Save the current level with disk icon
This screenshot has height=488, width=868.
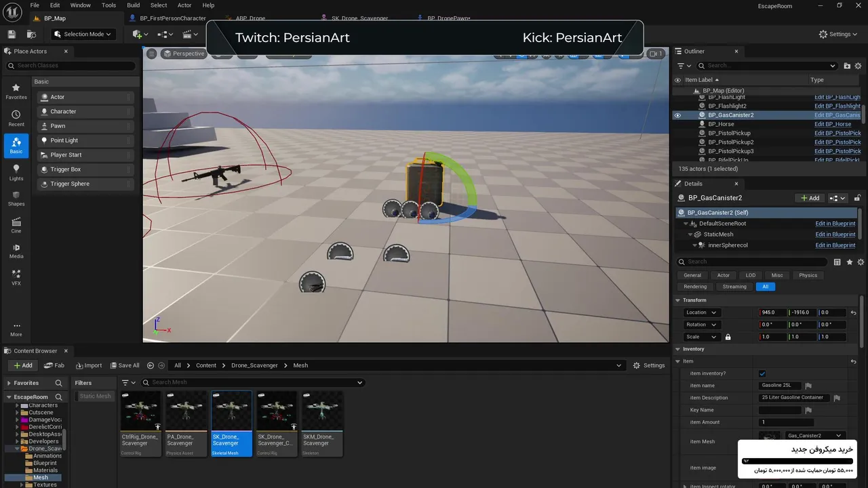tap(12, 34)
